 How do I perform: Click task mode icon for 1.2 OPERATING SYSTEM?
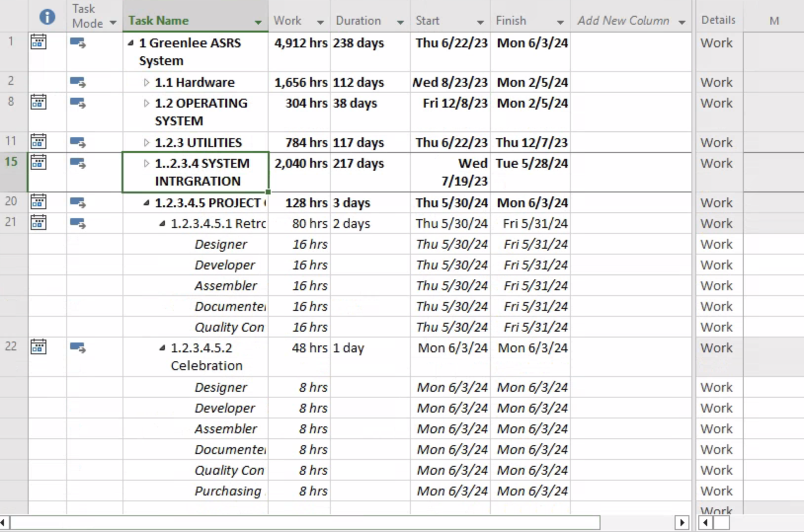pyautogui.click(x=78, y=103)
